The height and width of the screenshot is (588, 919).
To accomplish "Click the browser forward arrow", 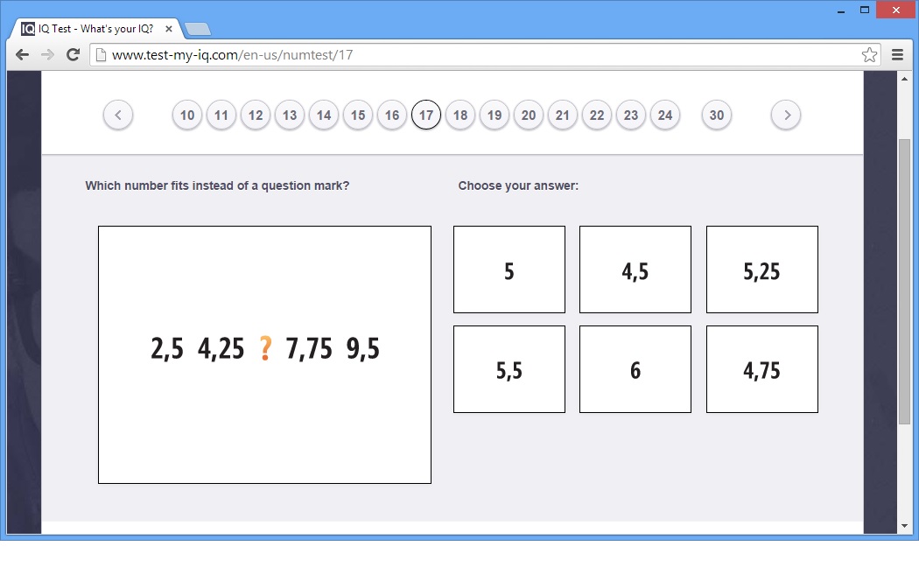I will [x=47, y=55].
